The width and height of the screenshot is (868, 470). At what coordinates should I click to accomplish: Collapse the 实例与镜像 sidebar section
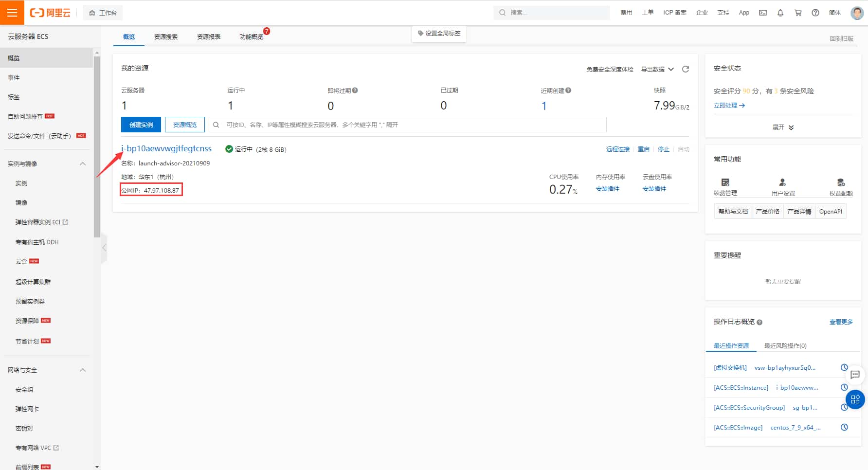click(x=83, y=164)
